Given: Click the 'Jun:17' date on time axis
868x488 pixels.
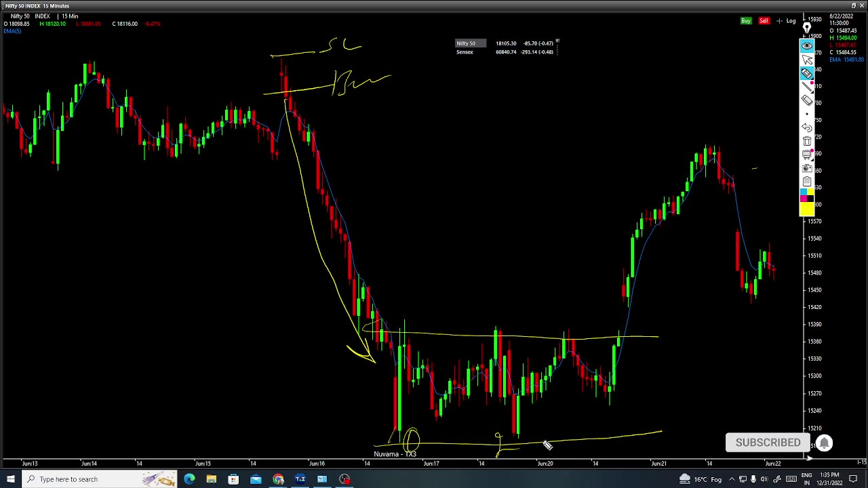Looking at the screenshot, I should tap(431, 464).
